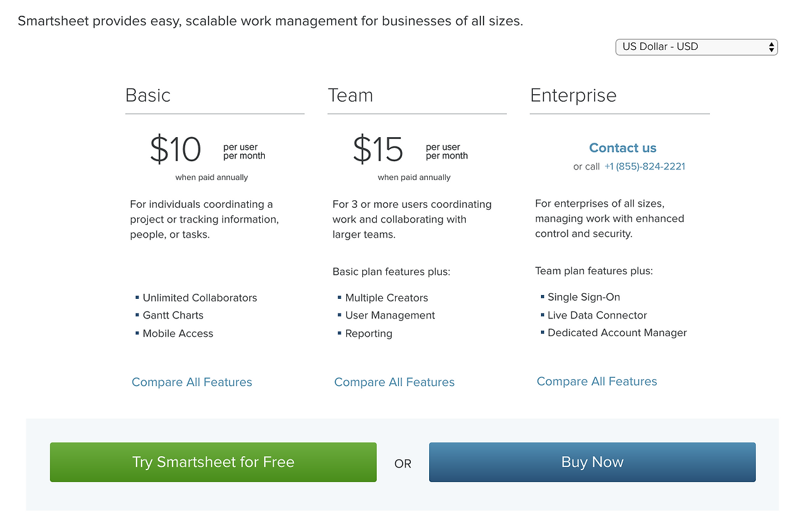Select the Basic plan heading
This screenshot has width=809, height=532.
click(148, 95)
